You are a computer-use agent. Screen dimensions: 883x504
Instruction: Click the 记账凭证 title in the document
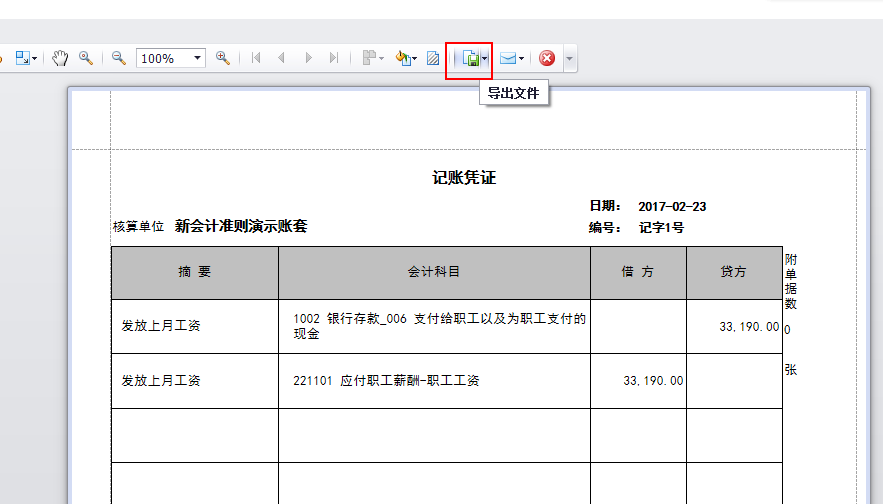pyautogui.click(x=464, y=178)
